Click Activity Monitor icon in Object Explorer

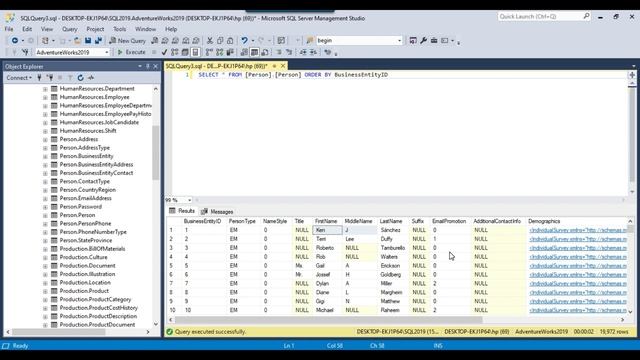point(91,78)
